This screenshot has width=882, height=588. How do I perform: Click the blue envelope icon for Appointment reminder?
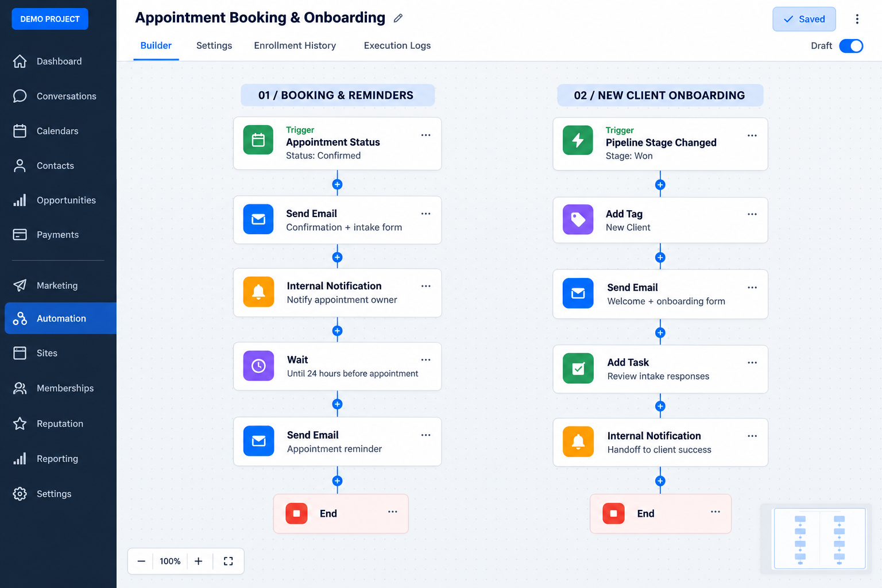coord(258,441)
